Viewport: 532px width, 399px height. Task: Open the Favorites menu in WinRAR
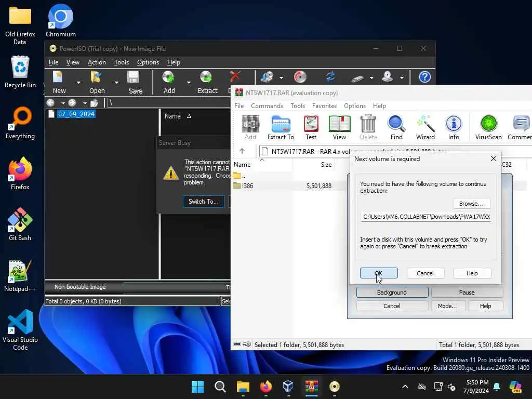tap(324, 106)
